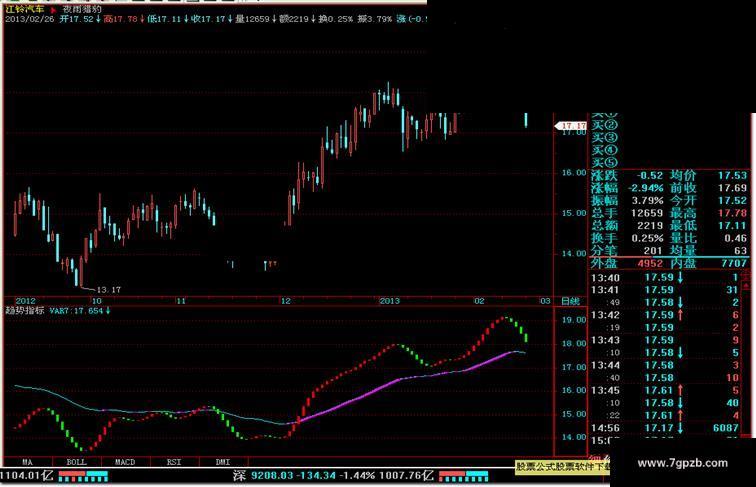The height and width of the screenshot is (487, 756).
Task: Click the 均价 value 17.53
Action: pos(732,176)
